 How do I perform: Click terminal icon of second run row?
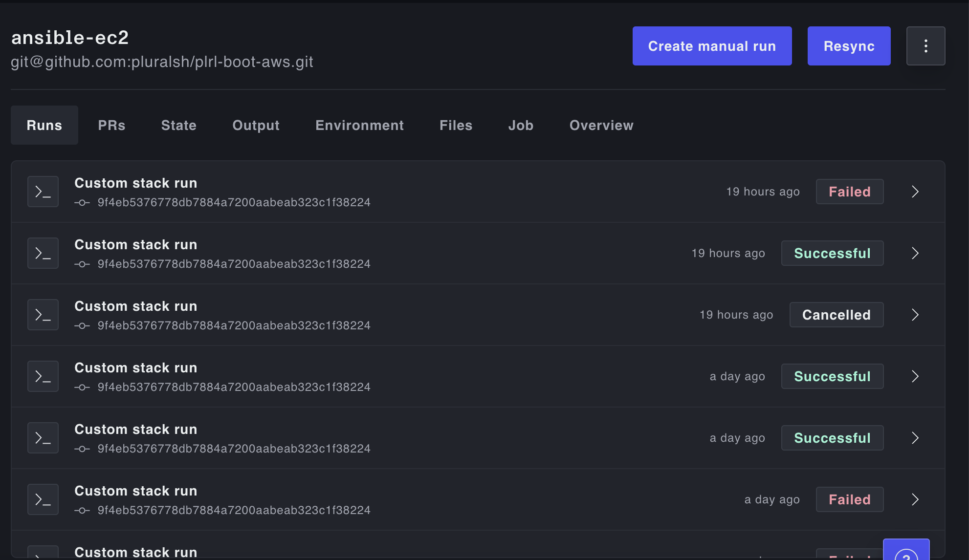click(43, 253)
